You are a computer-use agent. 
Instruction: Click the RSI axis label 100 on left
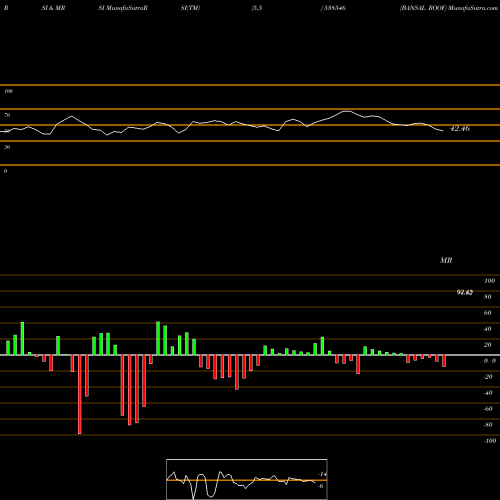click(x=8, y=91)
